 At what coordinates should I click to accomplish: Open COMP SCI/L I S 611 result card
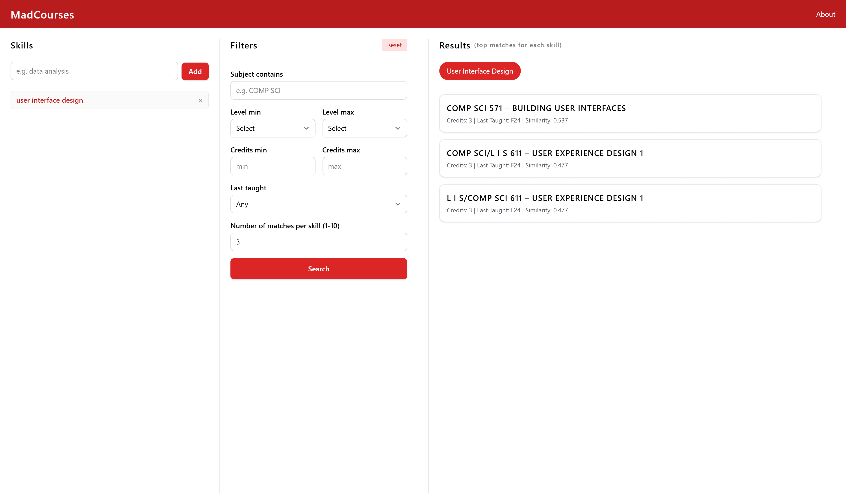coord(630,158)
